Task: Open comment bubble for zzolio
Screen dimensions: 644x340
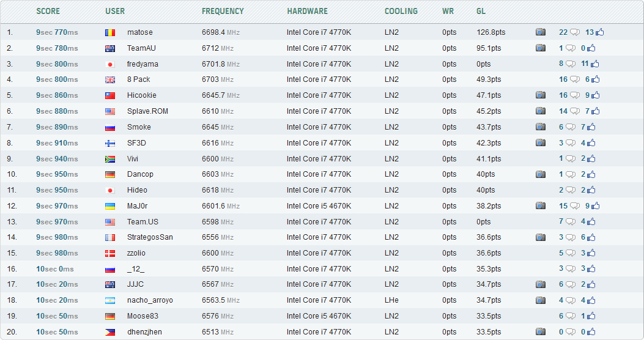Action: (x=571, y=253)
